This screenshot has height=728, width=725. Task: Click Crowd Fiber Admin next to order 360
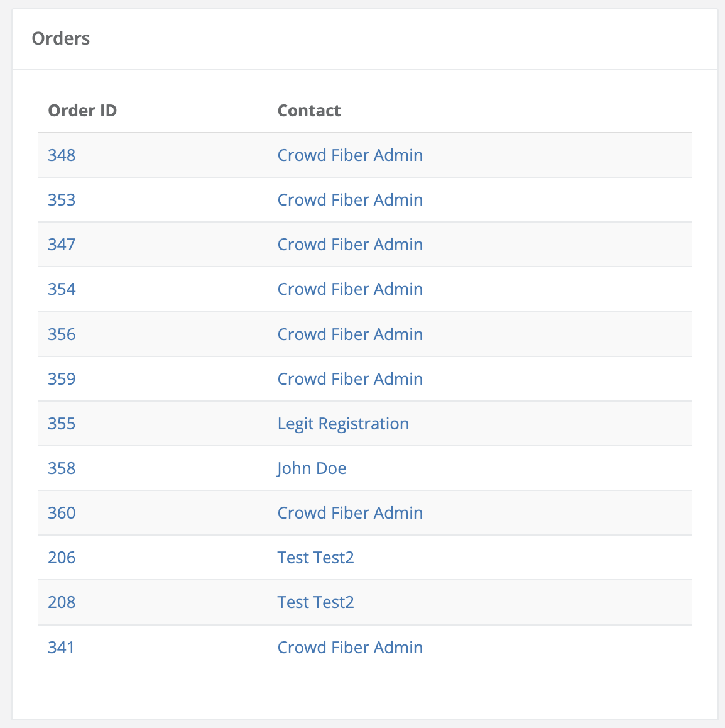point(350,513)
